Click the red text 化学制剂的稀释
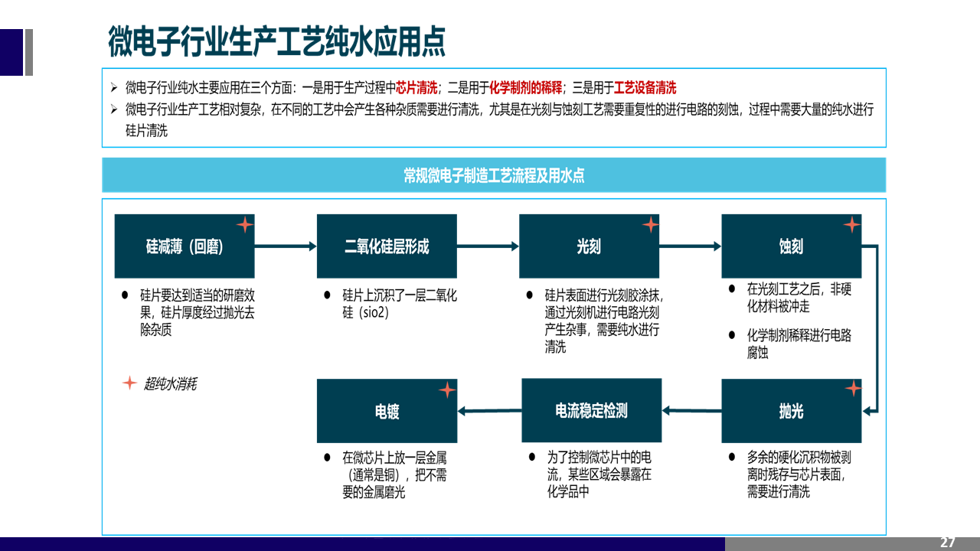Viewport: 980px width, 551px height. pyautogui.click(x=525, y=88)
